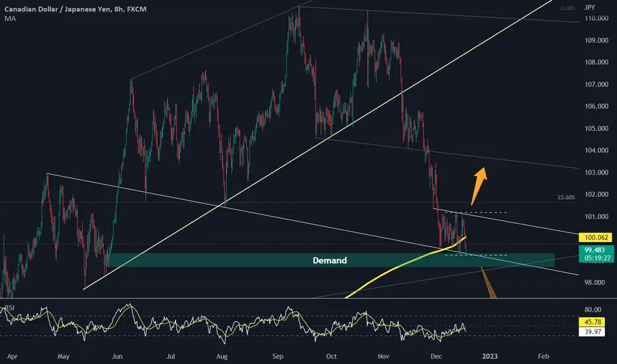Click the green 99.483 current price tag
This screenshot has width=617, height=364.
(596, 254)
